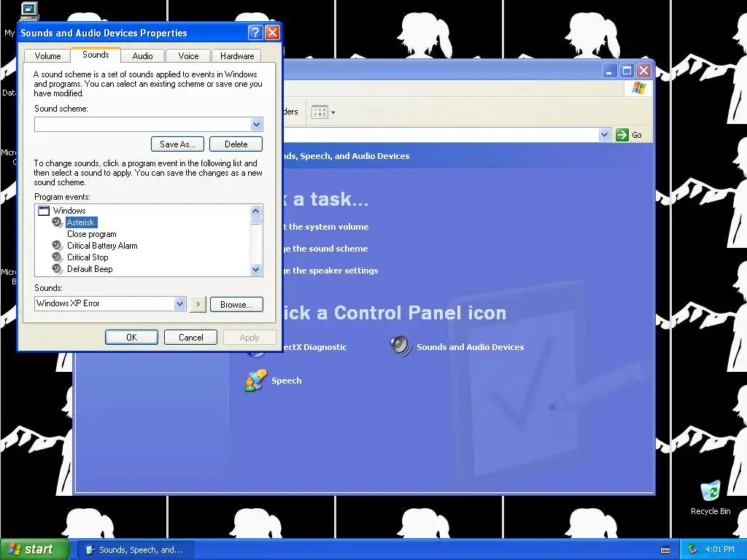
Task: Switch to the Audio tab
Action: coord(142,55)
